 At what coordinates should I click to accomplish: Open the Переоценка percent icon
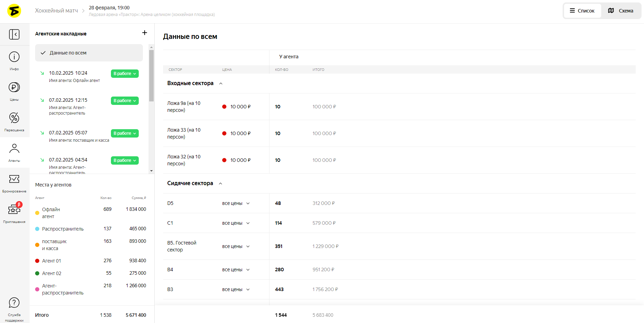(x=14, y=118)
